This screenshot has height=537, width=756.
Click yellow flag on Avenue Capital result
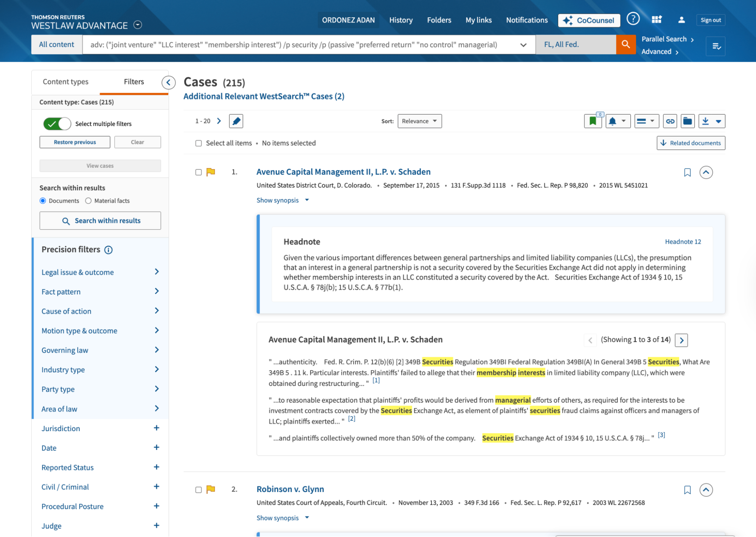(211, 172)
